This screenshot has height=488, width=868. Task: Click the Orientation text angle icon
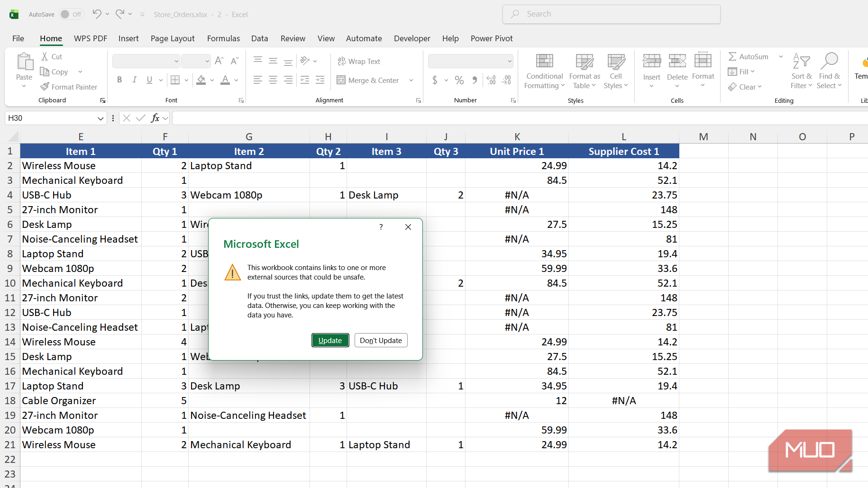click(305, 61)
